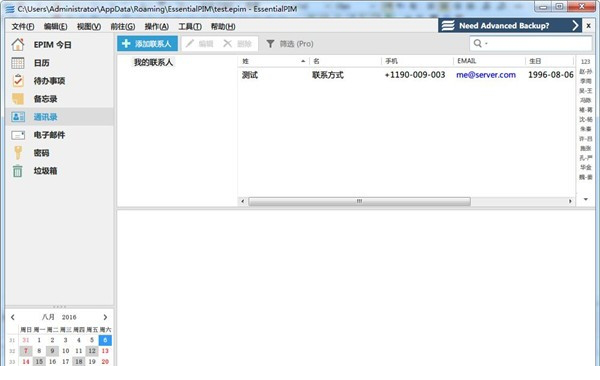Screen dimensions: 600x380
Task: Open EPIM 今日 home icon
Action: pyautogui.click(x=18, y=44)
